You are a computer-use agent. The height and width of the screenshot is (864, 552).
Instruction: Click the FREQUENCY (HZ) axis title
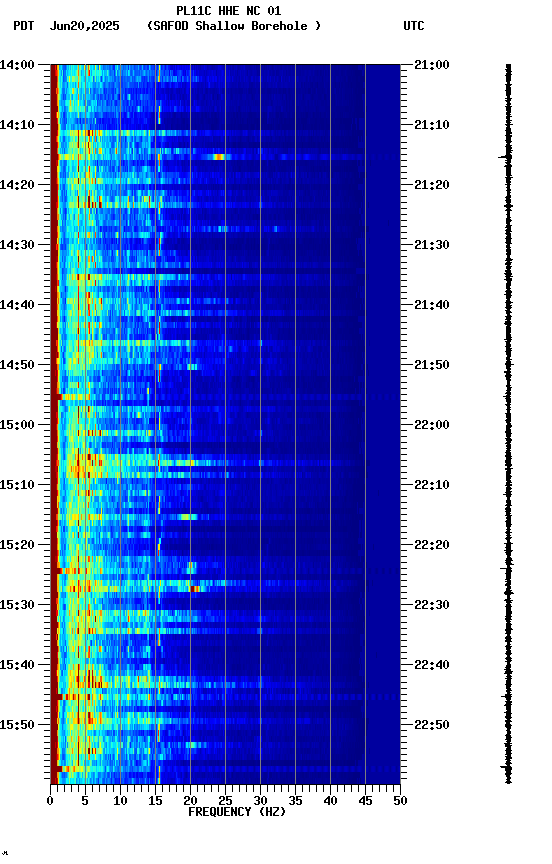tap(237, 812)
